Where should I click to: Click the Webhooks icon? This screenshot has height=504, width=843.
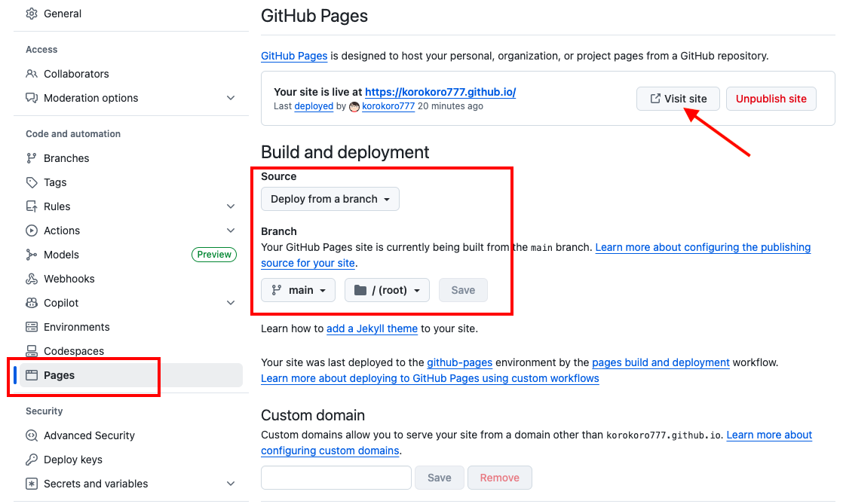(29, 278)
